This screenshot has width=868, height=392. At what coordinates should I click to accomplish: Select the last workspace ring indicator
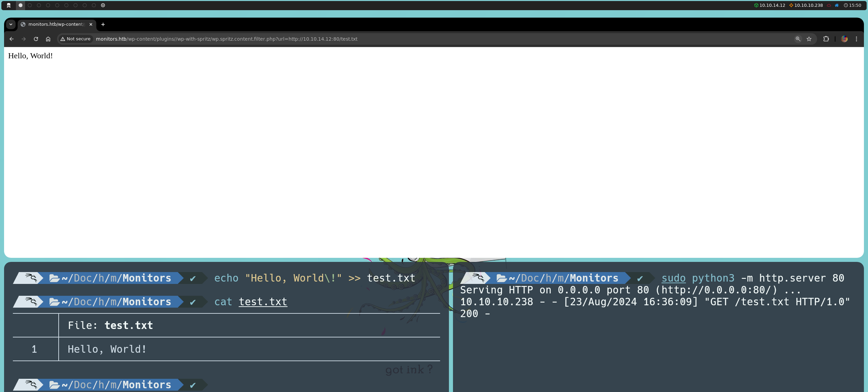point(103,5)
